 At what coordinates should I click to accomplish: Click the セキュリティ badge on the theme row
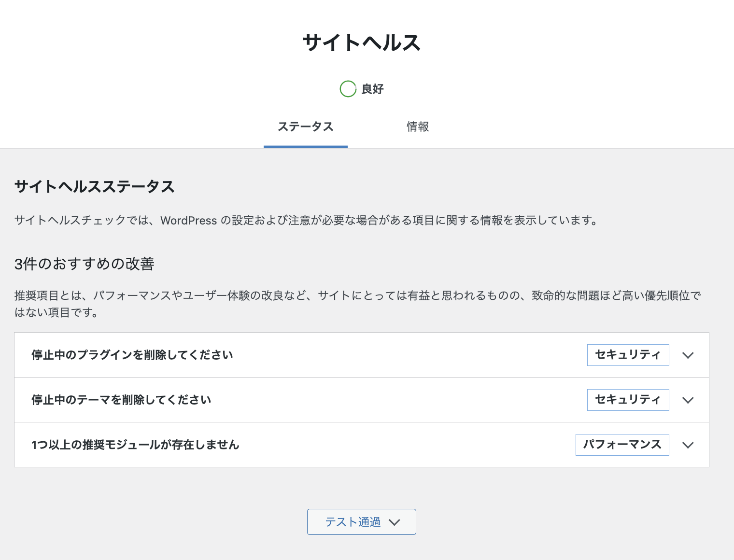coord(628,400)
